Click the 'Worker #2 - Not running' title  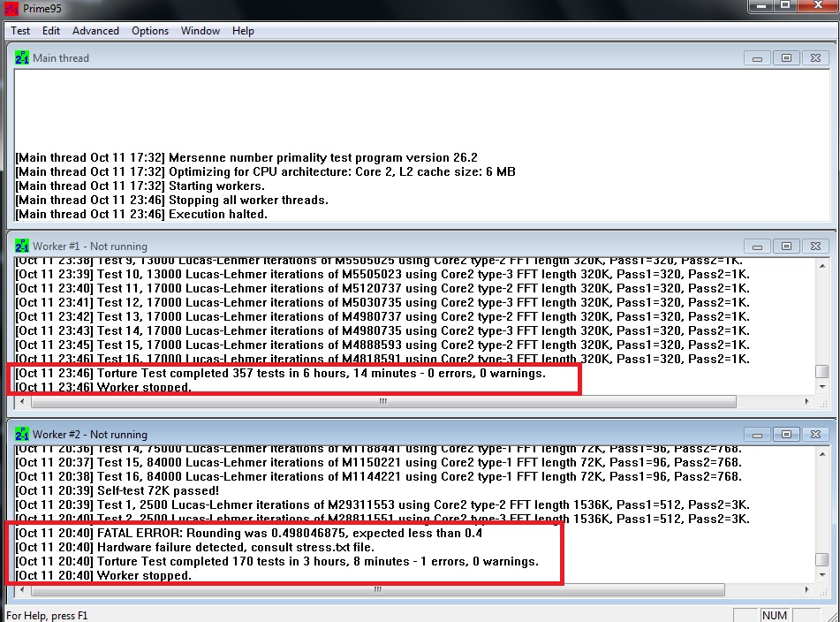click(x=89, y=434)
